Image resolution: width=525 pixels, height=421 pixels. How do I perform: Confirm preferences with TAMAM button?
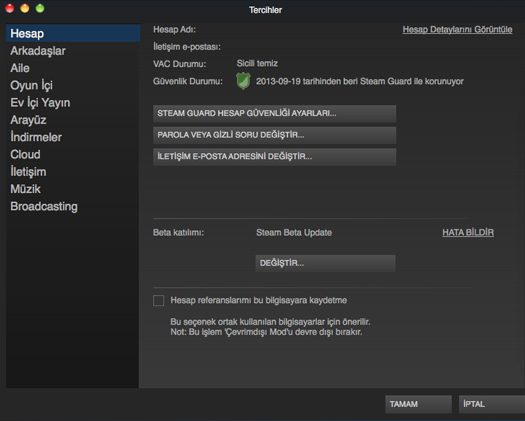418,404
